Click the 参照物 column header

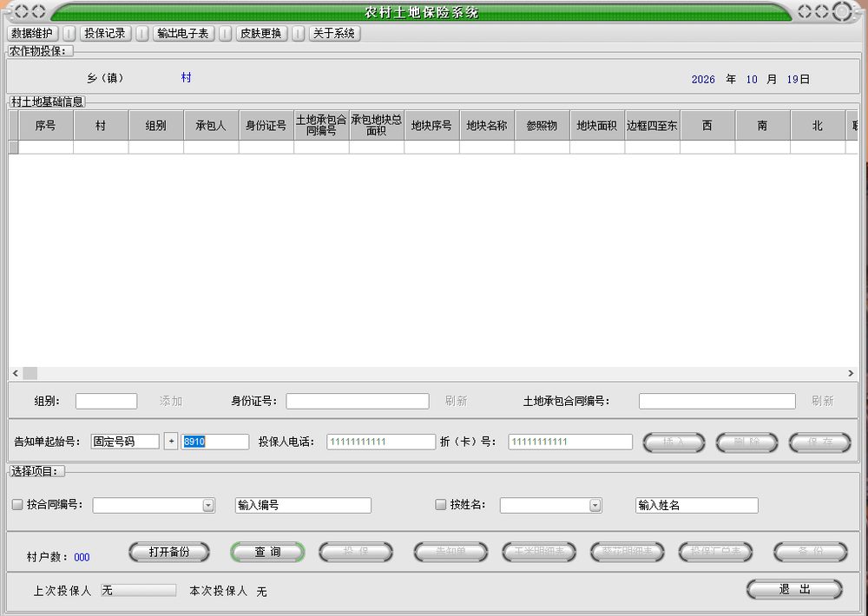click(x=542, y=126)
